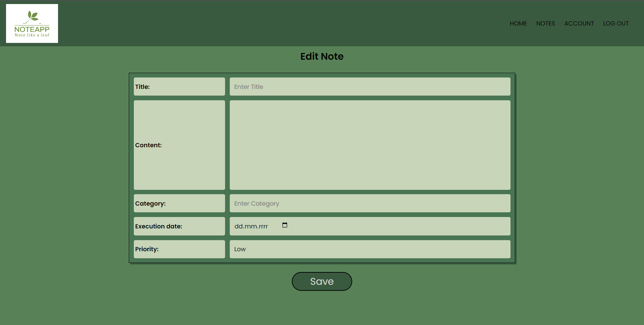Open the NOTES page
The height and width of the screenshot is (325, 644).
[x=545, y=23]
